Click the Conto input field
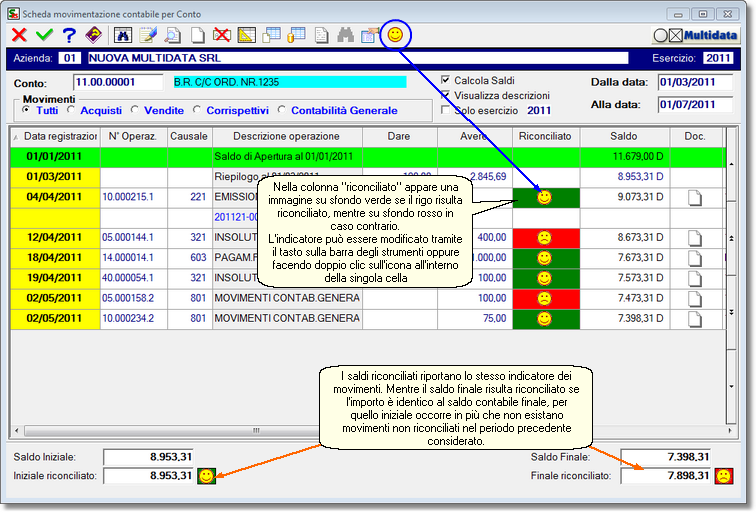Image resolution: width=756 pixels, height=513 pixels. (x=118, y=82)
